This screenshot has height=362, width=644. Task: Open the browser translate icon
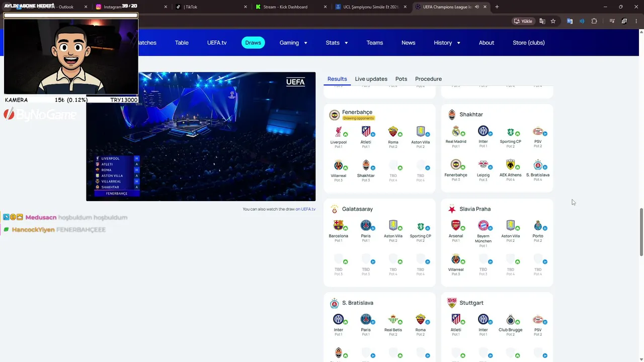click(x=542, y=21)
